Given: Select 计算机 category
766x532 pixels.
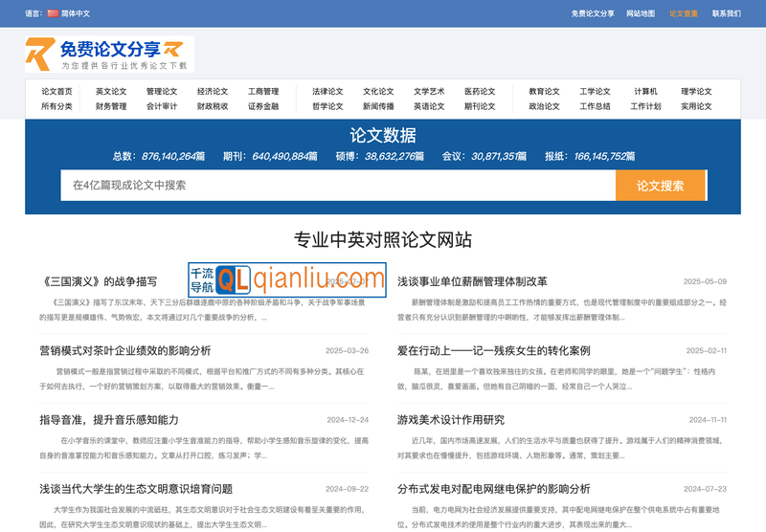Looking at the screenshot, I should click(x=645, y=91).
